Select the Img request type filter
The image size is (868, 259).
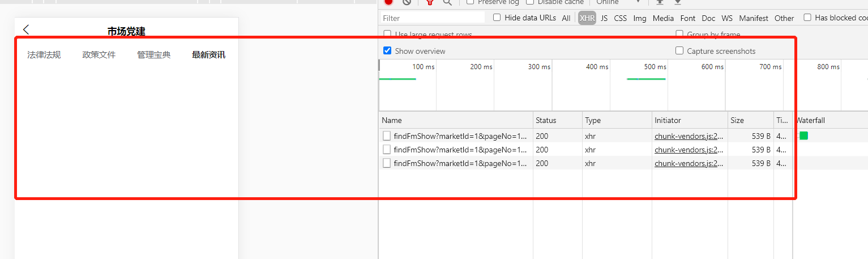click(640, 18)
